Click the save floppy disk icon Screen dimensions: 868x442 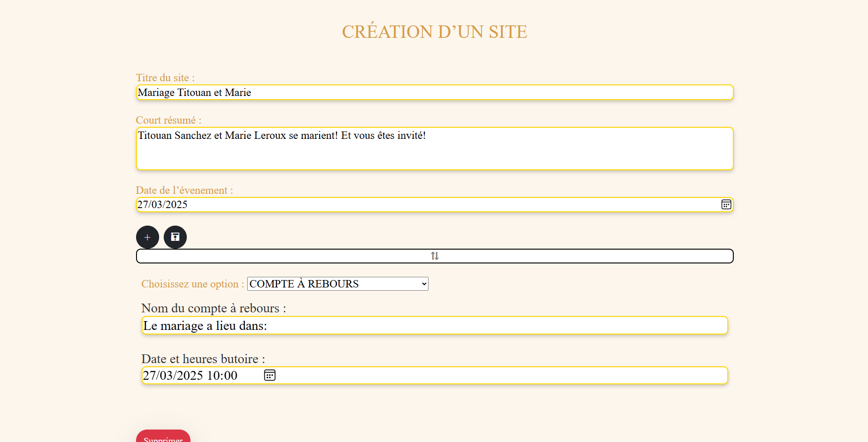tap(175, 237)
